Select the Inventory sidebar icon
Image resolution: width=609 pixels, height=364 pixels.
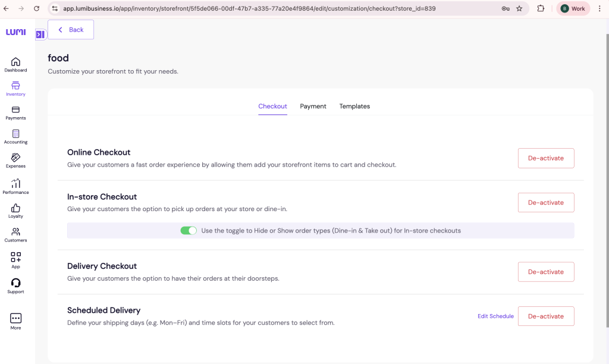[15, 87]
